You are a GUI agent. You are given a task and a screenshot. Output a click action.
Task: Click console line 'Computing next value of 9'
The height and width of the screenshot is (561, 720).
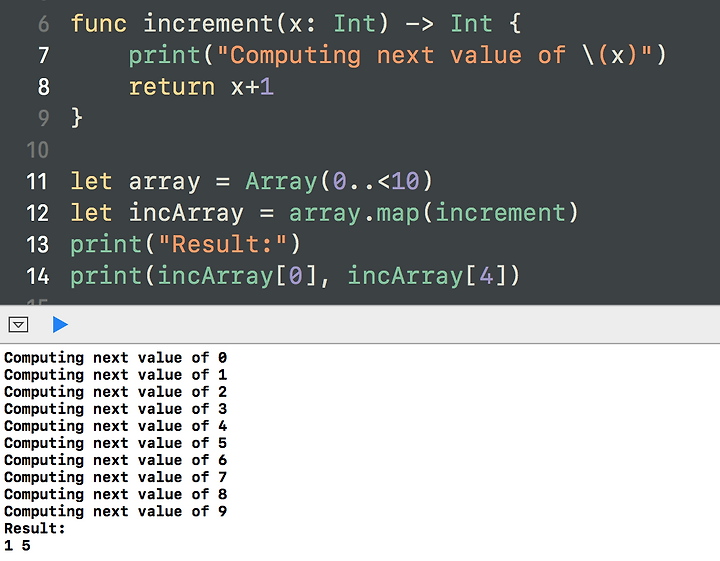point(115,511)
